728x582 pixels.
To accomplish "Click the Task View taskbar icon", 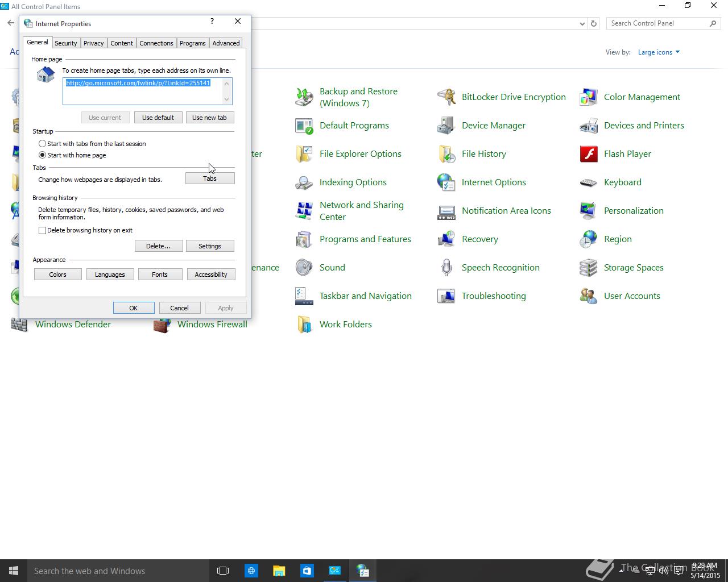I will (x=223, y=571).
